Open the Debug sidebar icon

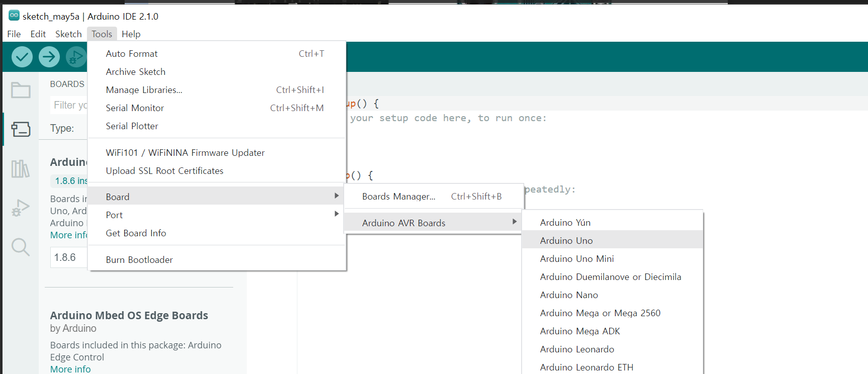[x=21, y=208]
